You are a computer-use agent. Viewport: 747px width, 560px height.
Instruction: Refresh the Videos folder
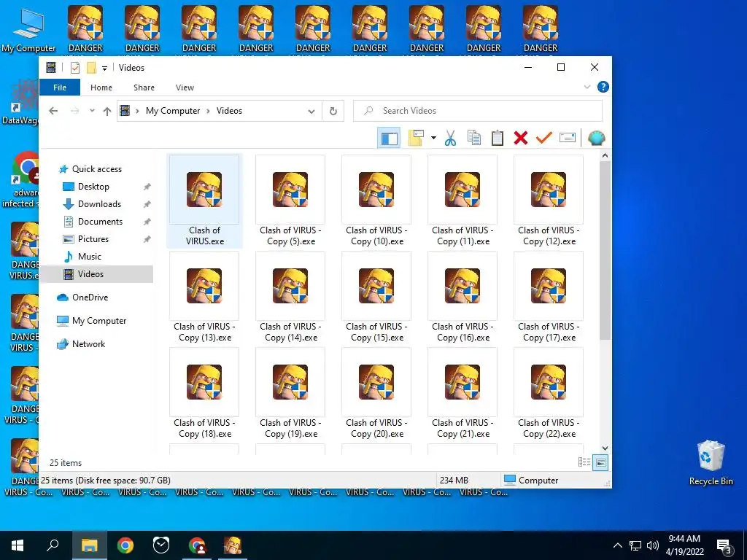pos(333,112)
